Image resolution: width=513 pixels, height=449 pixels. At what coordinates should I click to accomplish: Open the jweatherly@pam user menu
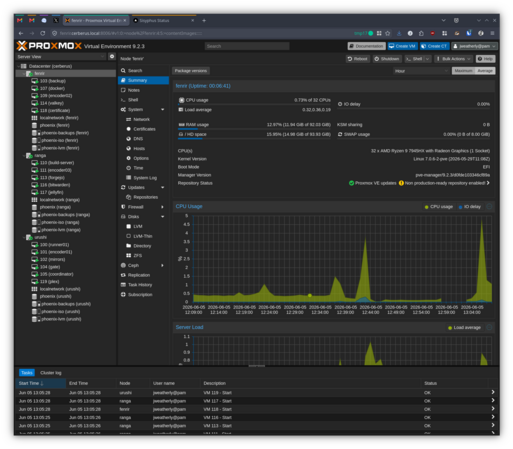(475, 46)
